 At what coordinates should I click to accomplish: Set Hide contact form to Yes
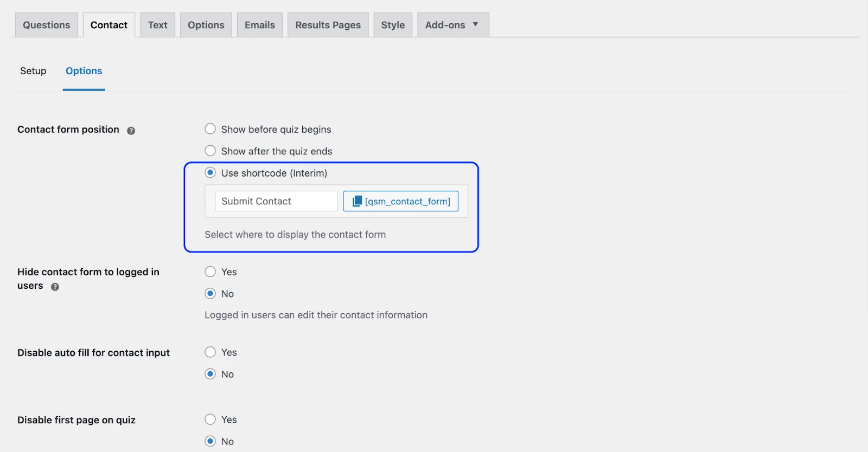point(210,272)
